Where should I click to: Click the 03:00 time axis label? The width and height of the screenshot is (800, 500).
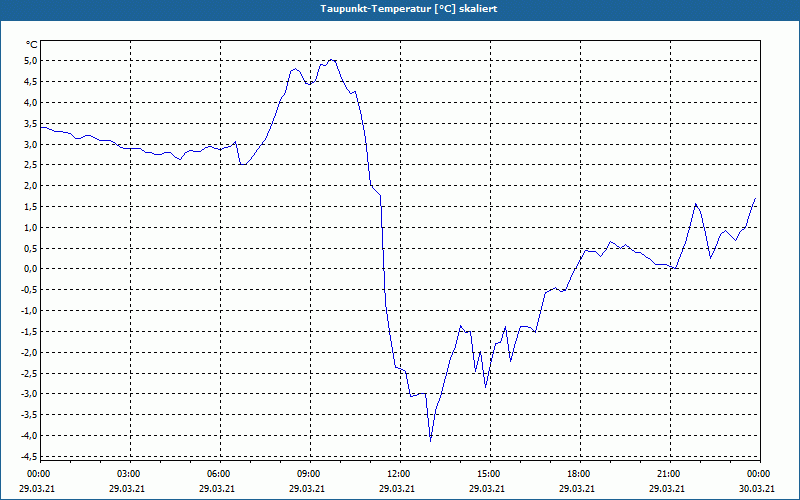[128, 474]
